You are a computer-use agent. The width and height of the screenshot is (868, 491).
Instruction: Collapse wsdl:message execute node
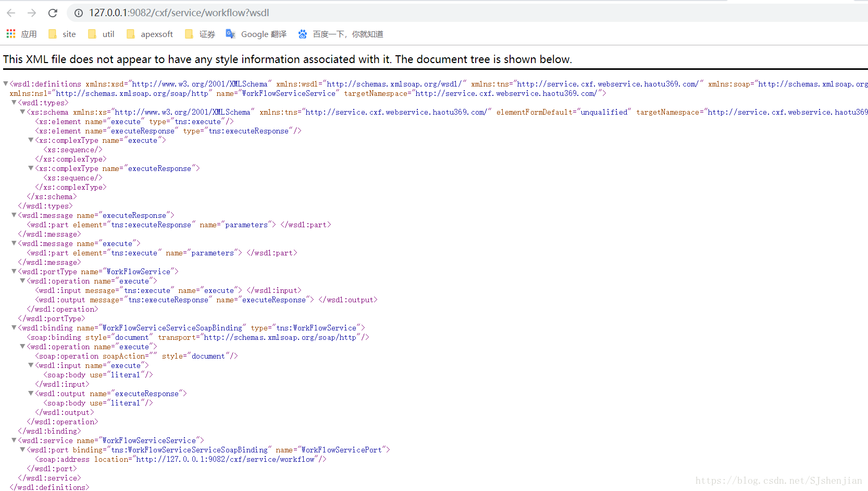pyautogui.click(x=14, y=243)
